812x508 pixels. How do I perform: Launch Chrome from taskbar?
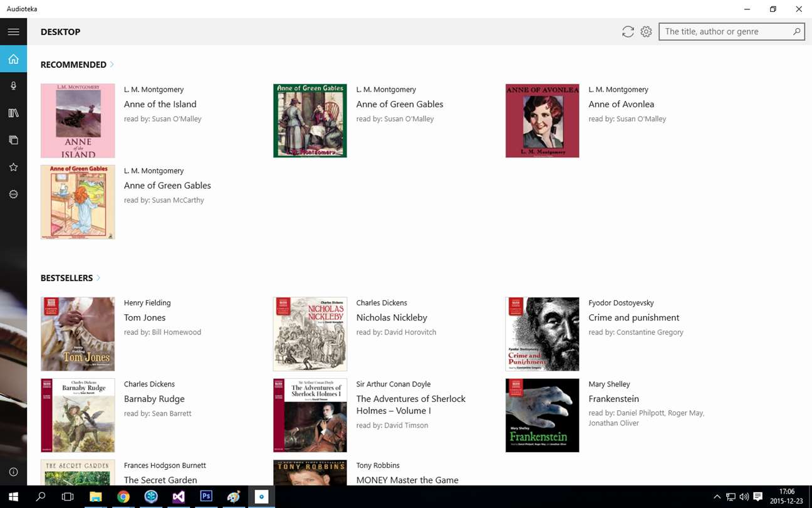click(123, 497)
